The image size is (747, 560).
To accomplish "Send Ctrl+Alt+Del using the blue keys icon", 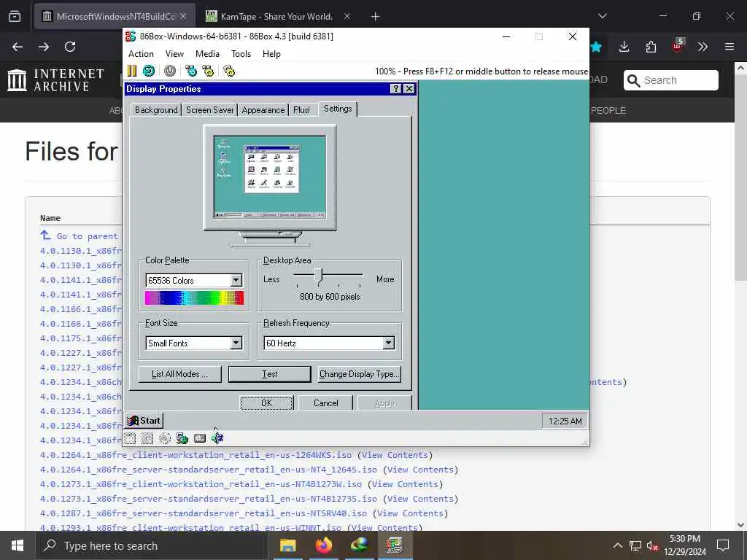I will 191,71.
